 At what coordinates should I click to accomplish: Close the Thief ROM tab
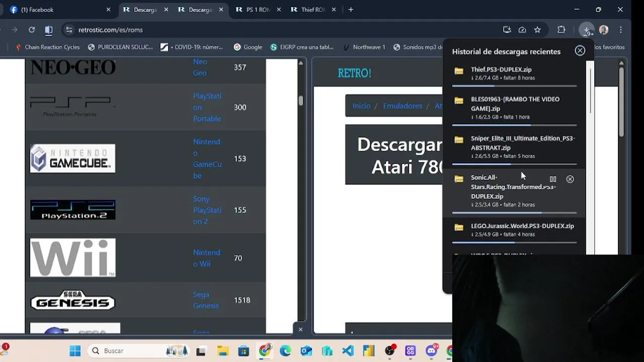tap(334, 10)
